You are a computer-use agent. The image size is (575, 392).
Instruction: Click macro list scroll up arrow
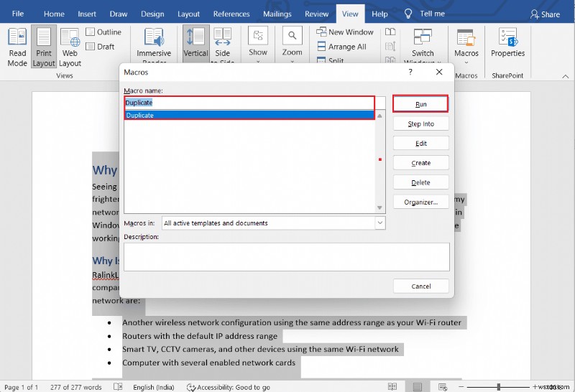point(379,116)
